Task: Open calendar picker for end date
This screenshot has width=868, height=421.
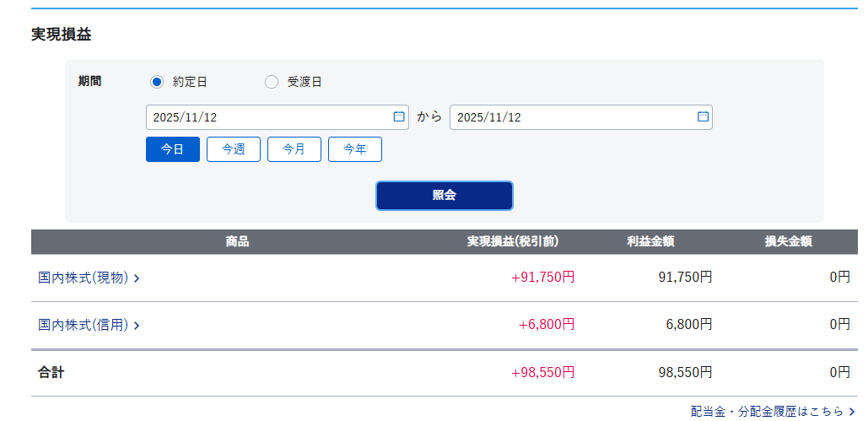Action: pyautogui.click(x=703, y=117)
